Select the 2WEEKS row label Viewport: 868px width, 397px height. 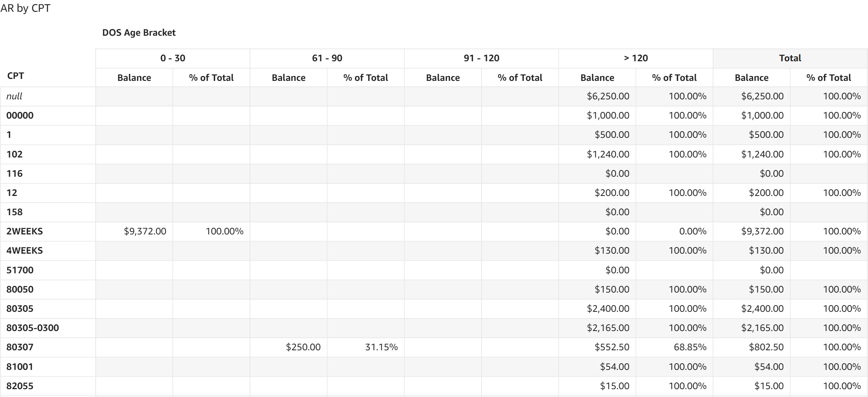[x=25, y=231]
